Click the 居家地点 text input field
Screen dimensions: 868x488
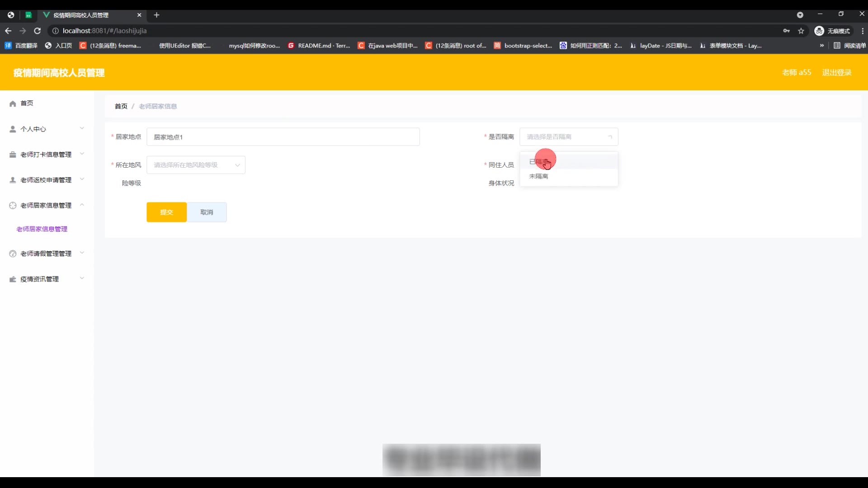[x=283, y=137]
